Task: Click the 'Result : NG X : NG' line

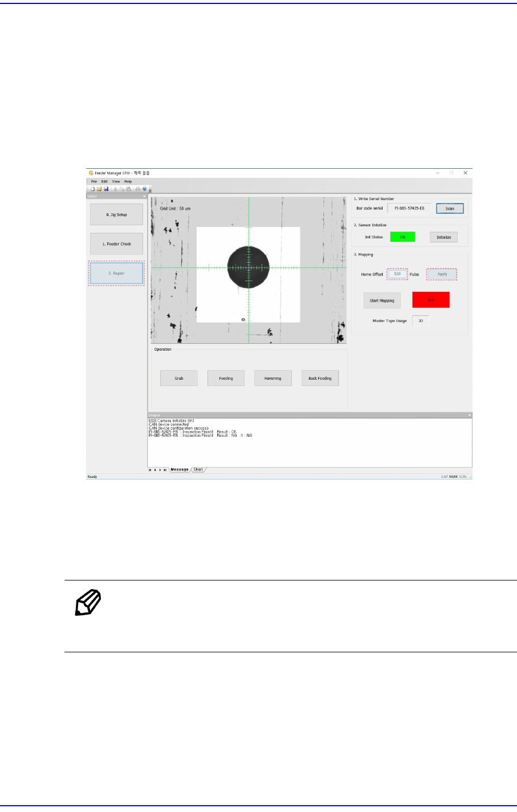Action: pos(200,436)
